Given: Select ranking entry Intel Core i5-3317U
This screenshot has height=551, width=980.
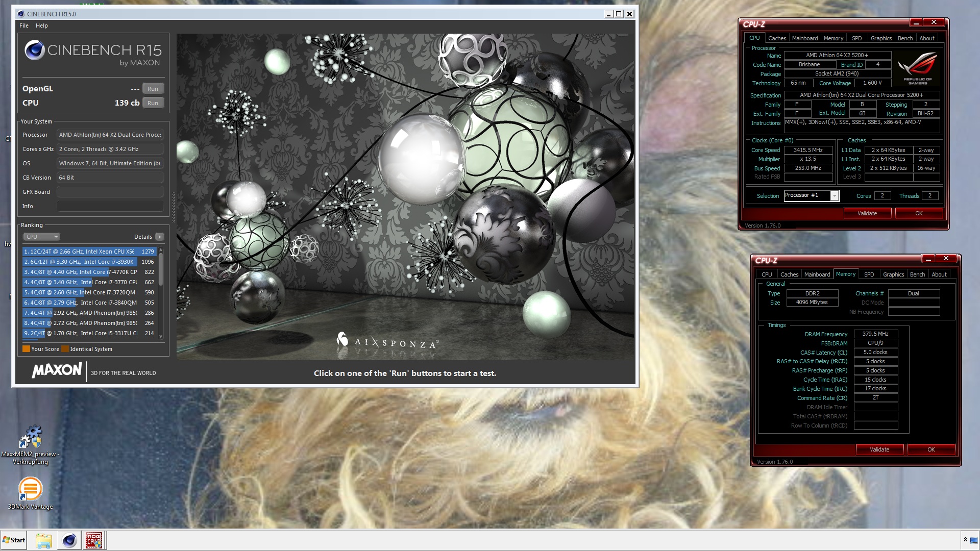Looking at the screenshot, I should tap(89, 333).
